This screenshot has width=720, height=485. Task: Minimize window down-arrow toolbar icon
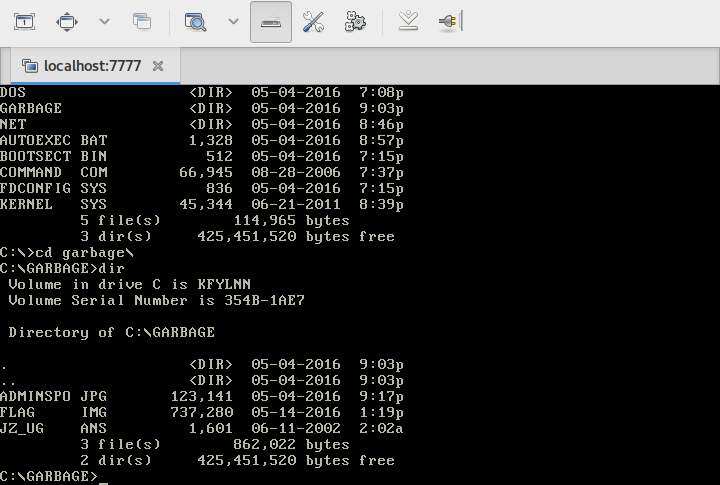coord(408,22)
